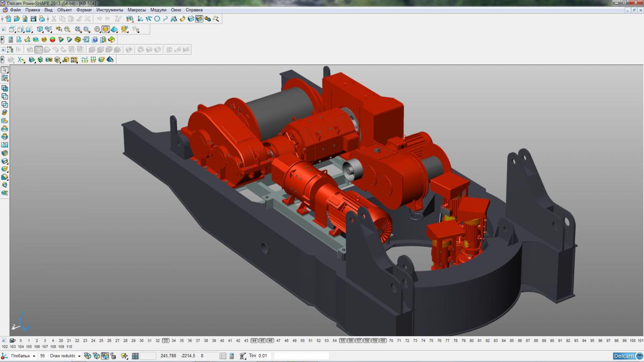The height and width of the screenshot is (362, 644).
Task: Open the Объект menu
Action: click(x=65, y=10)
